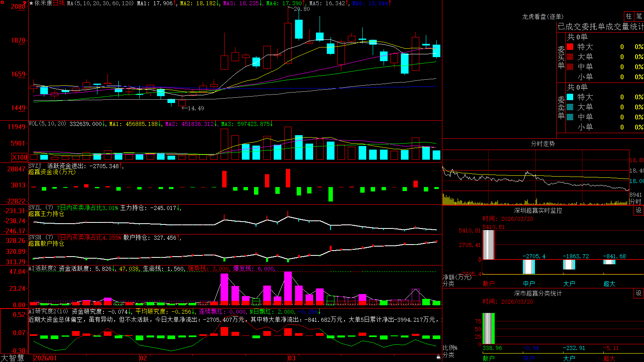Click the 散户 bar in 实时监控 chart
This screenshot has width=644, height=362.
click(x=489, y=245)
